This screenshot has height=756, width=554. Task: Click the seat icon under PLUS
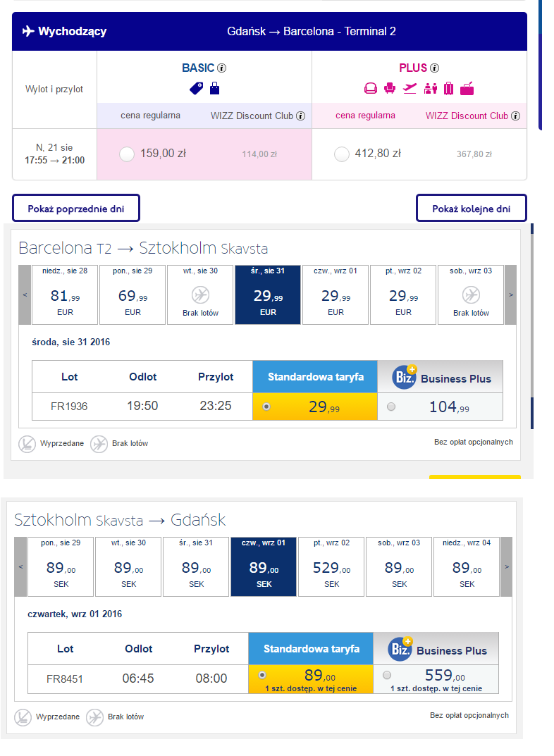tap(390, 88)
